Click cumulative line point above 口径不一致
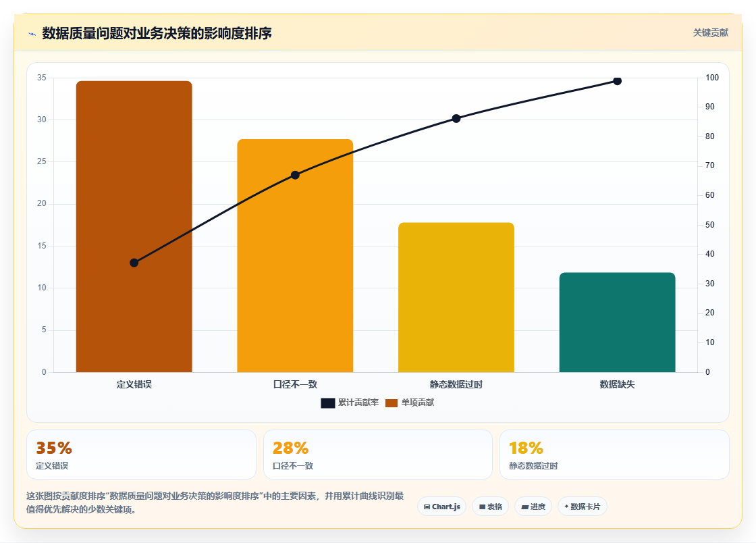756x543 pixels. coord(295,175)
